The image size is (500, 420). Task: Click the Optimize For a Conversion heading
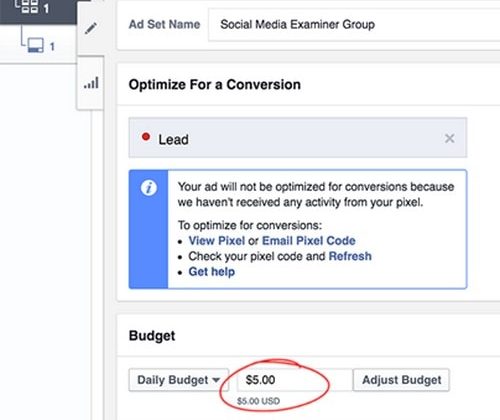(x=215, y=85)
